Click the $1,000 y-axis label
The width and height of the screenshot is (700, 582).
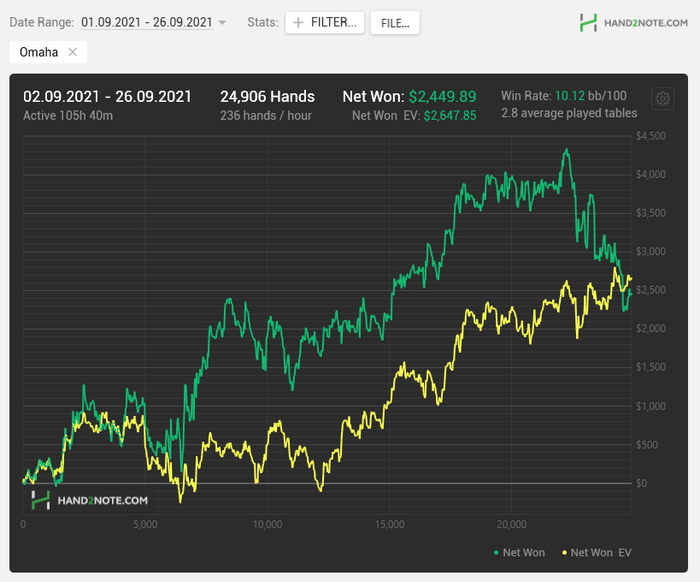pyautogui.click(x=650, y=406)
